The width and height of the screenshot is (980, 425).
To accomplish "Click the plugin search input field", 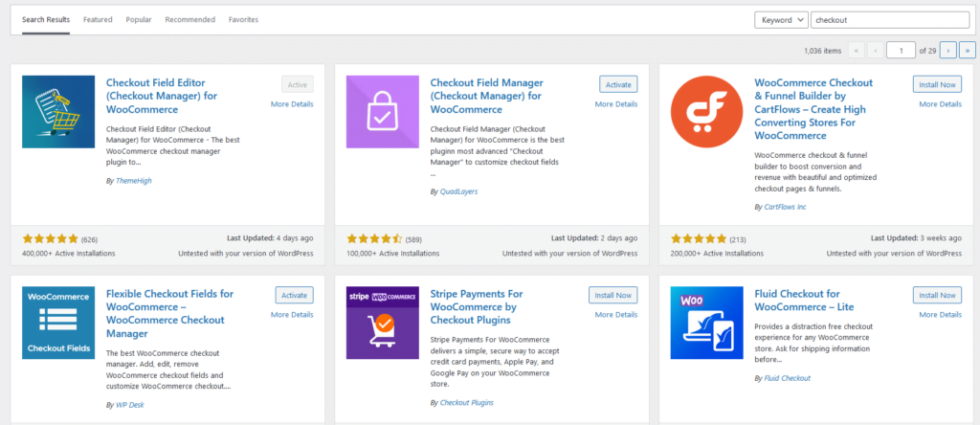I will tap(890, 19).
